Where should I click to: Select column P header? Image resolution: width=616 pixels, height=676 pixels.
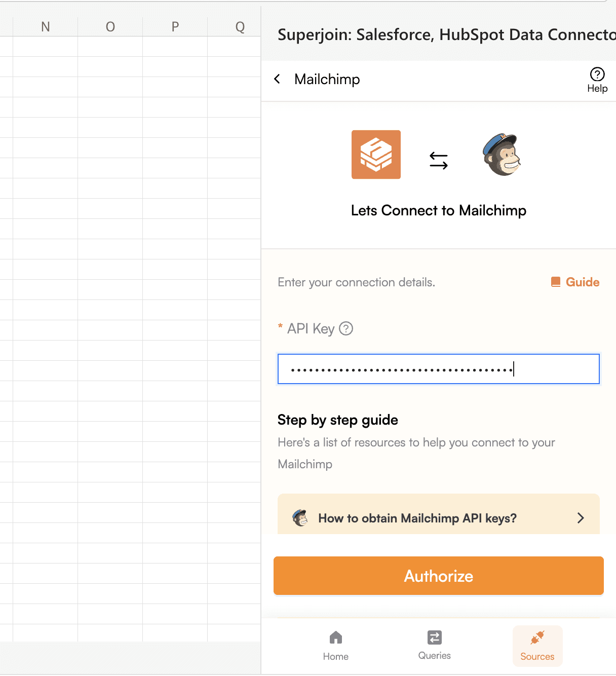point(175,26)
